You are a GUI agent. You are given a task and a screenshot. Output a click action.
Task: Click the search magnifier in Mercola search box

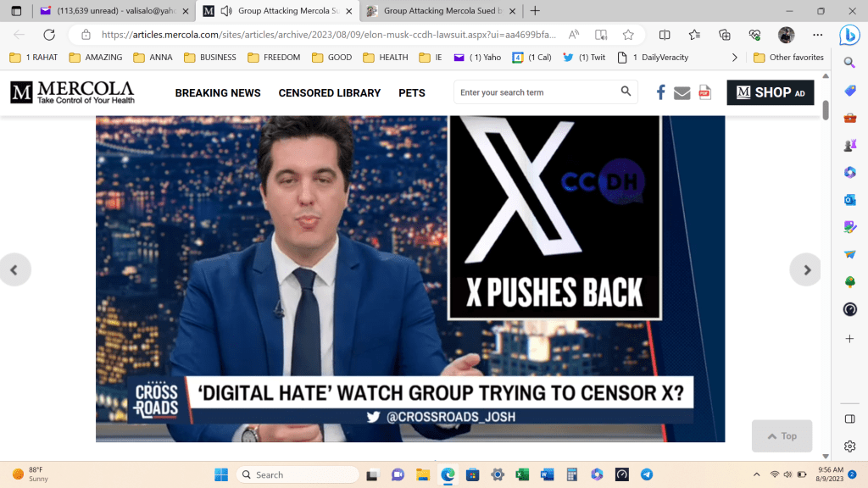[626, 91]
